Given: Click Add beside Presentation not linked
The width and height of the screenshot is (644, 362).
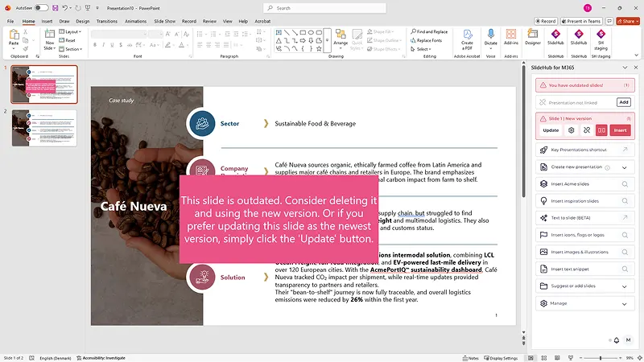Looking at the screenshot, I should [623, 102].
